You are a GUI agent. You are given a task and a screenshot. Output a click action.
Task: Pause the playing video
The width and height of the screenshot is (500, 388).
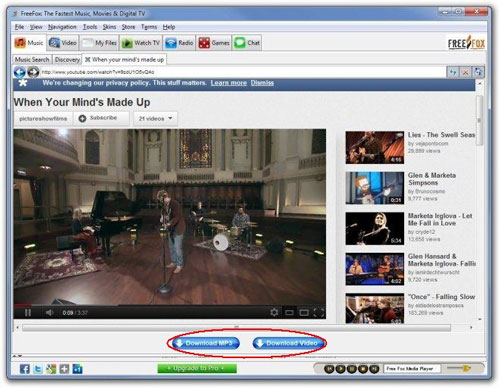click(x=28, y=313)
